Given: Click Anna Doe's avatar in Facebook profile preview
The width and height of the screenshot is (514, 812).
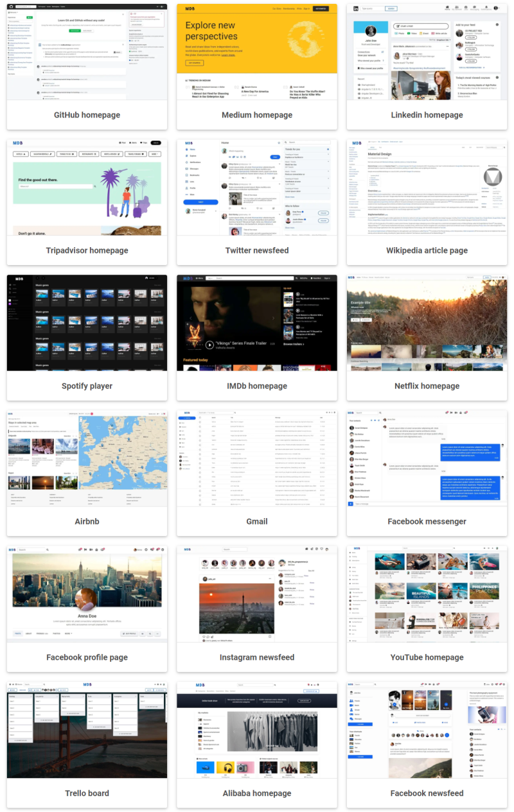Looking at the screenshot, I should point(87,600).
